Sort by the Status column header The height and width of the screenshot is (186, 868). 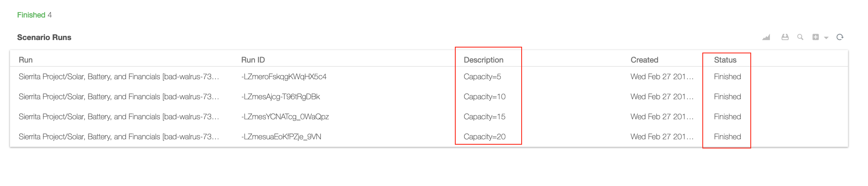coord(725,60)
